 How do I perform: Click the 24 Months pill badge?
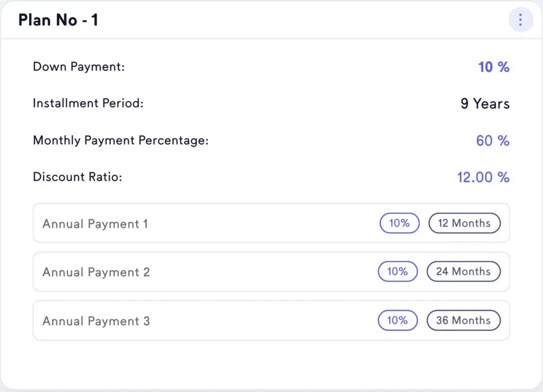(463, 271)
